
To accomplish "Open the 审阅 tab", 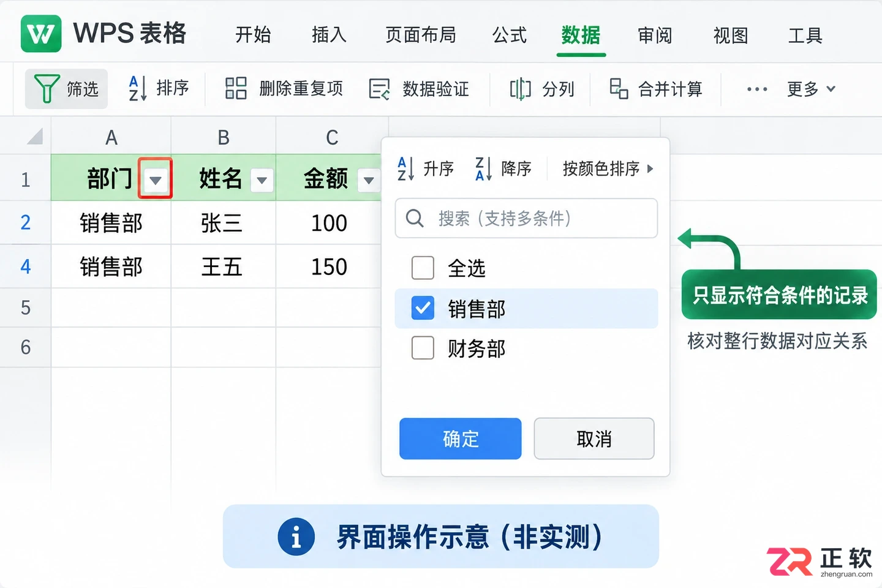I will coord(655,35).
